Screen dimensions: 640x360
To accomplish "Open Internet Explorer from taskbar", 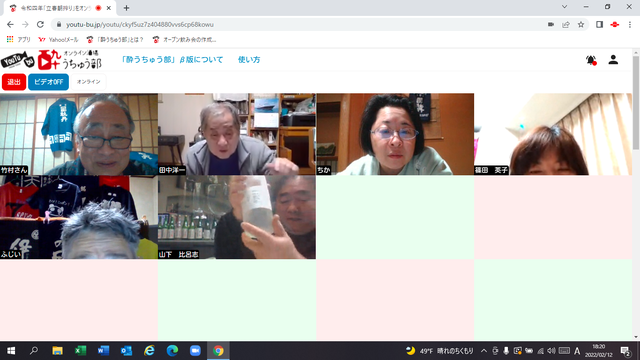I will click(149, 351).
